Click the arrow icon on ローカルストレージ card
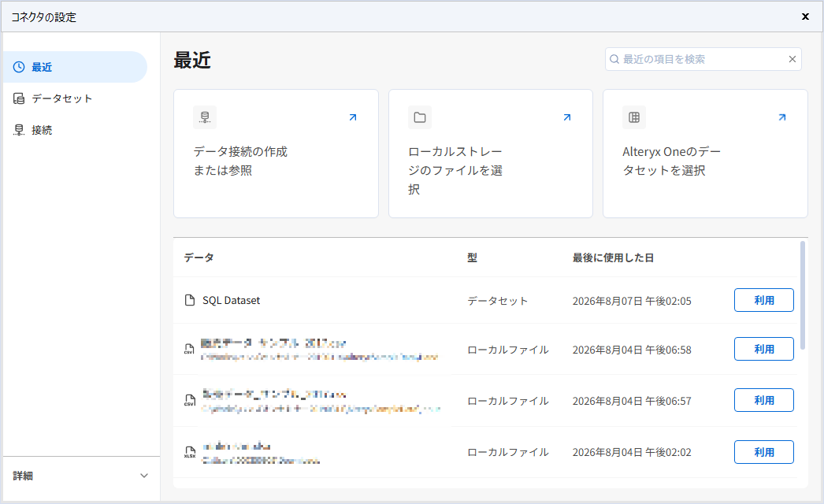This screenshot has width=824, height=504. [x=567, y=117]
